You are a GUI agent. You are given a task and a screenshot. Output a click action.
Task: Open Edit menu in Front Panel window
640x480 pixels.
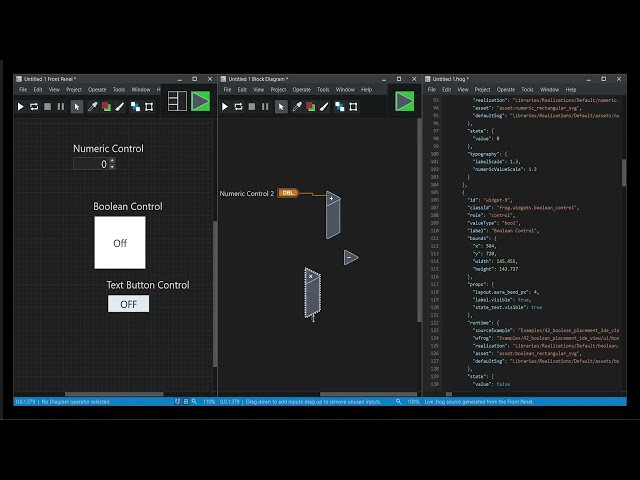(38, 89)
